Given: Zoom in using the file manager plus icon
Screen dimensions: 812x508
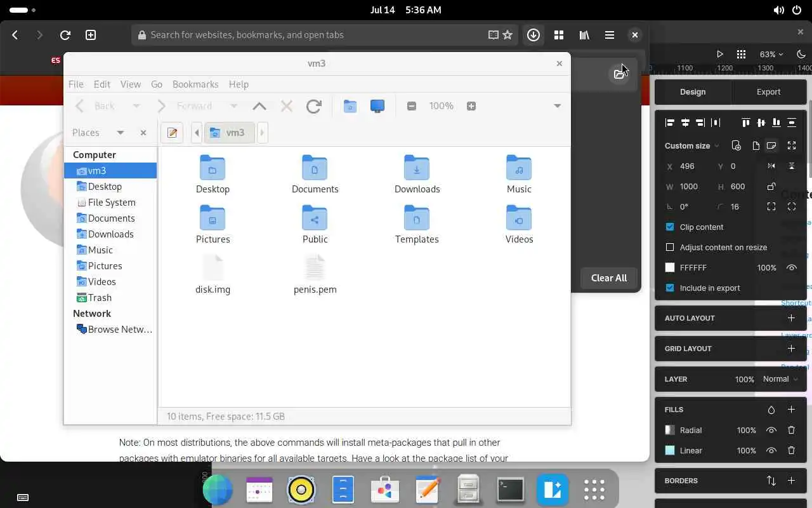Looking at the screenshot, I should 471,106.
